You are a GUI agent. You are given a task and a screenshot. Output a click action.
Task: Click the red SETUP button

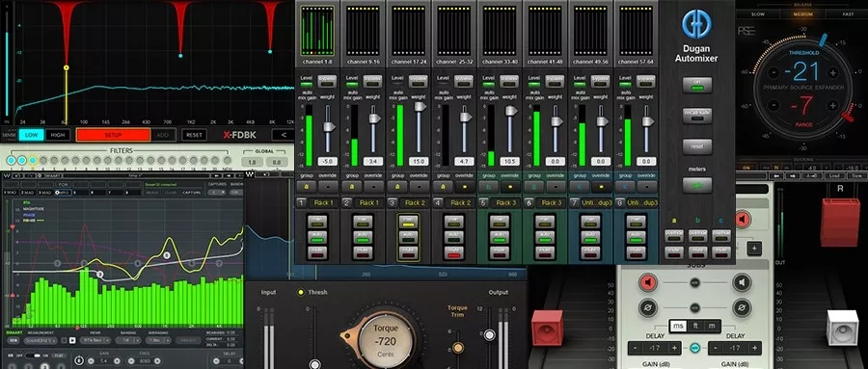point(113,135)
